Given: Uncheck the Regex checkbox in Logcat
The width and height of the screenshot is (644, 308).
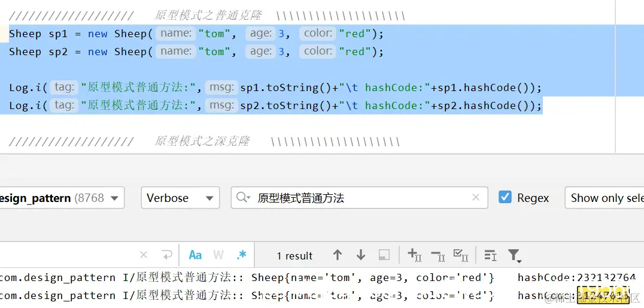Looking at the screenshot, I should [x=505, y=197].
